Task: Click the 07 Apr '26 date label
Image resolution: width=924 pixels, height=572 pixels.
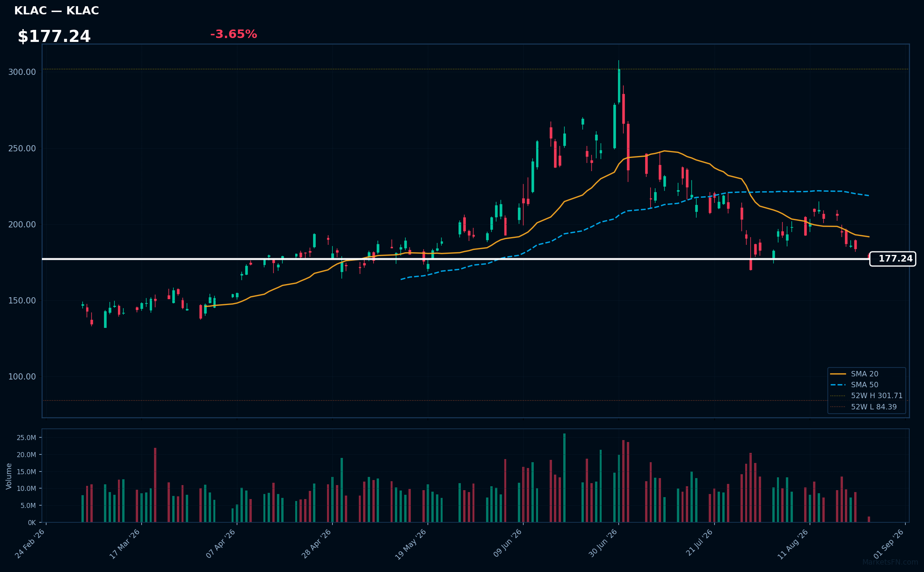Action: click(221, 544)
